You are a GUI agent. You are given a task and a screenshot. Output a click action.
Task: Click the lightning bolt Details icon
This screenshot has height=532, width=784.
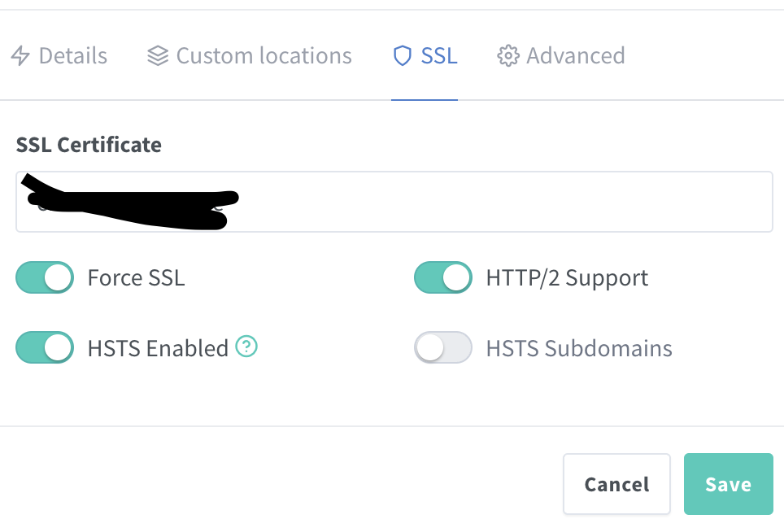(20, 55)
